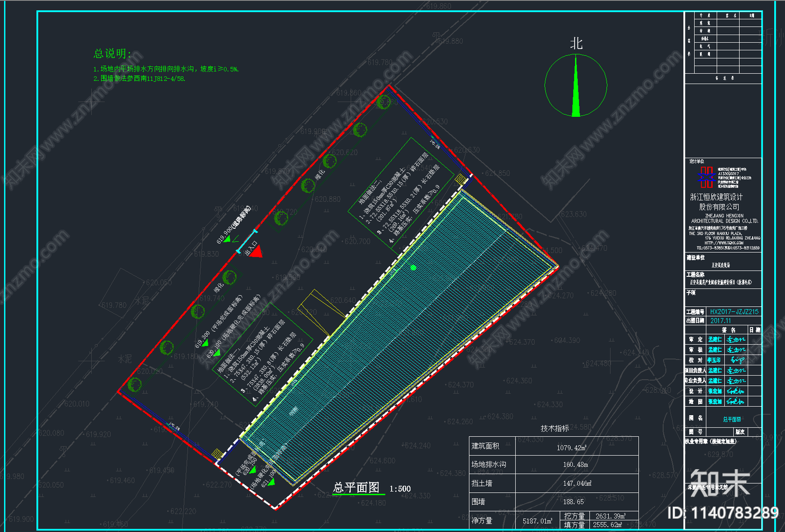Select the '1079.42㎡' value cell
Screen dimensions: 785x532
coord(577,446)
